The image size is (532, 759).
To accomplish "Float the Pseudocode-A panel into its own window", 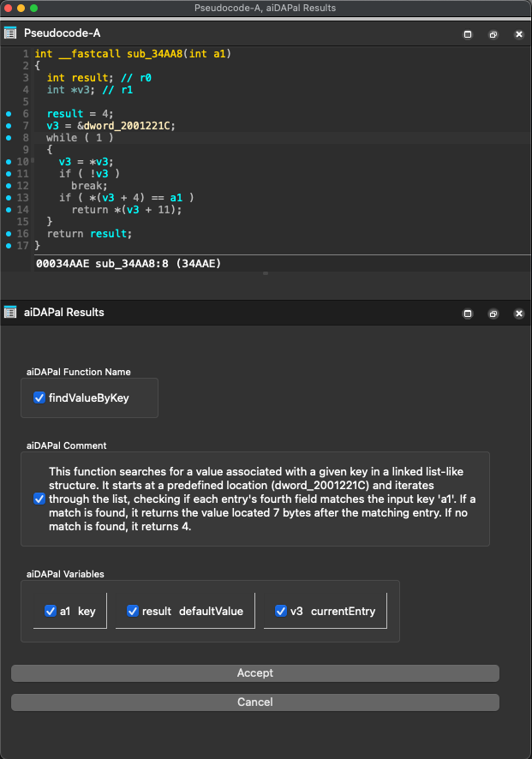I will coord(493,34).
